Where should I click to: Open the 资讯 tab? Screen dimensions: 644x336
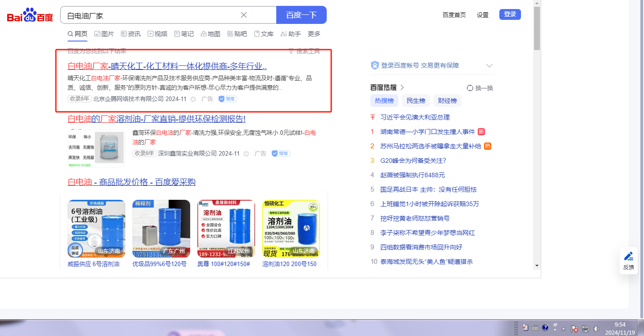[x=131, y=34]
